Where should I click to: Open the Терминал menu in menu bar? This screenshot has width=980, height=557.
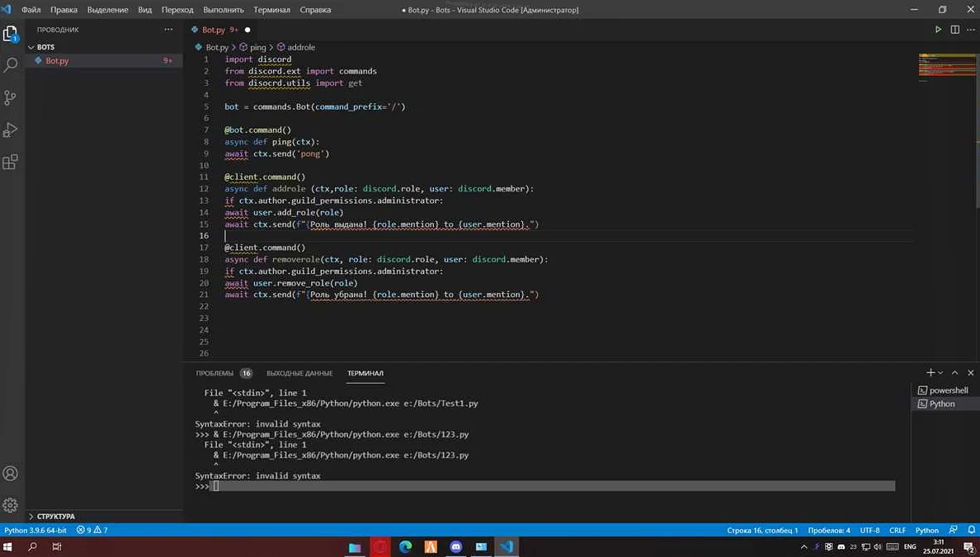point(271,10)
